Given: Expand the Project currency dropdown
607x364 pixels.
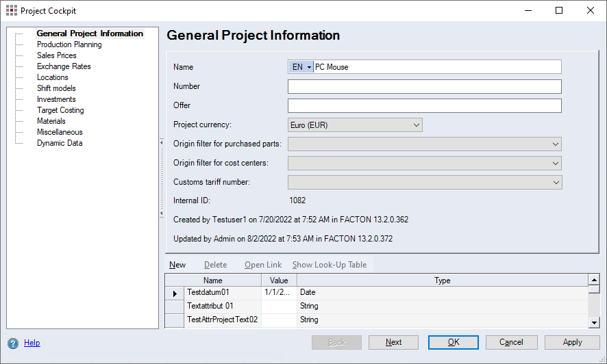Looking at the screenshot, I should (416, 125).
